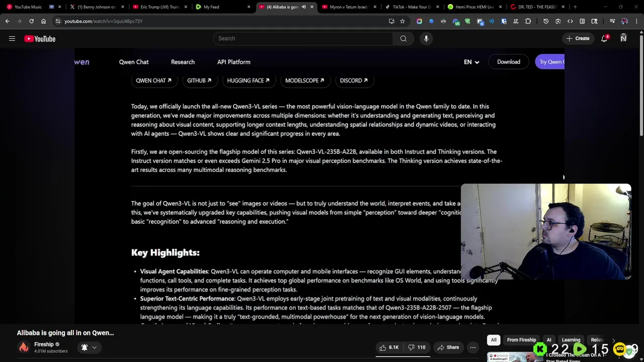Install app using the address bar screen icon
The image size is (644, 362).
pyautogui.click(x=391, y=21)
